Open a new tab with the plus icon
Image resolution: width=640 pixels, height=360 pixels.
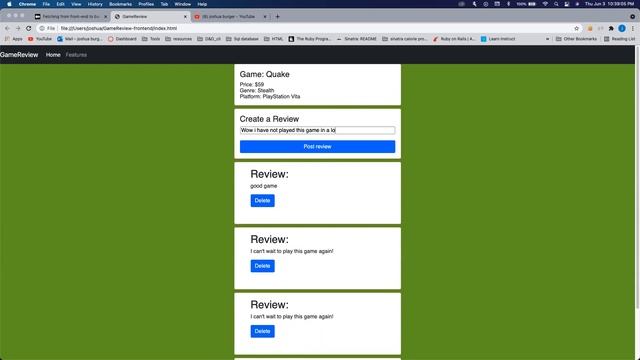(x=278, y=16)
